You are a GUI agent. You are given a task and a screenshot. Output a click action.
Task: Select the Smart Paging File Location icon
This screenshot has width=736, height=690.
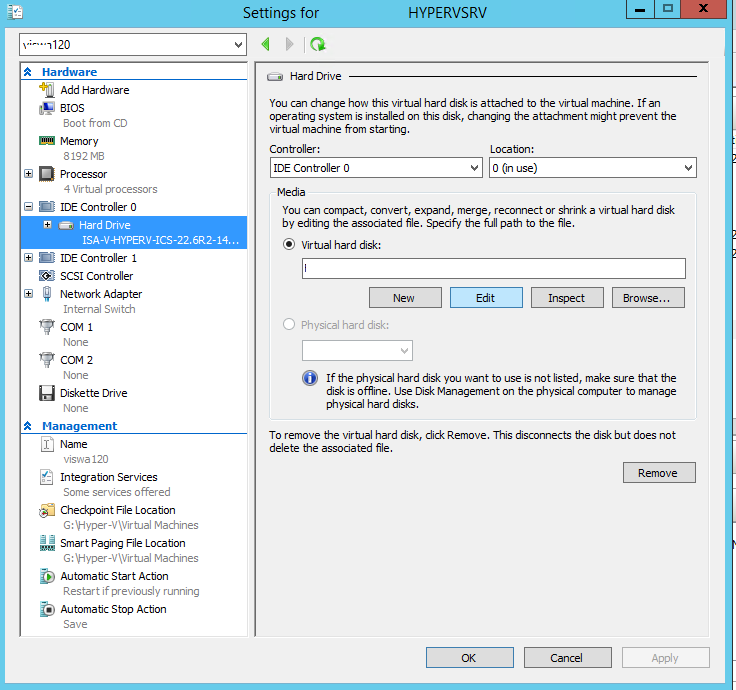[x=47, y=543]
